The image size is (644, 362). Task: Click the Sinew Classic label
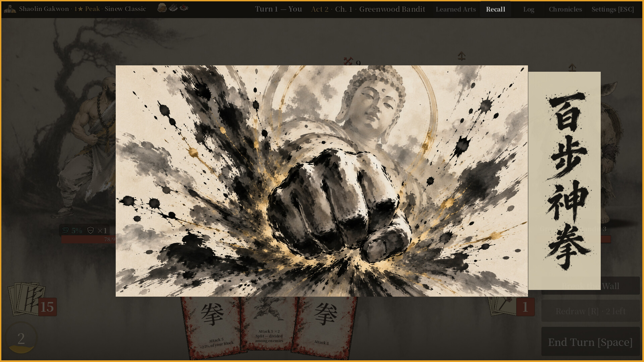point(125,9)
